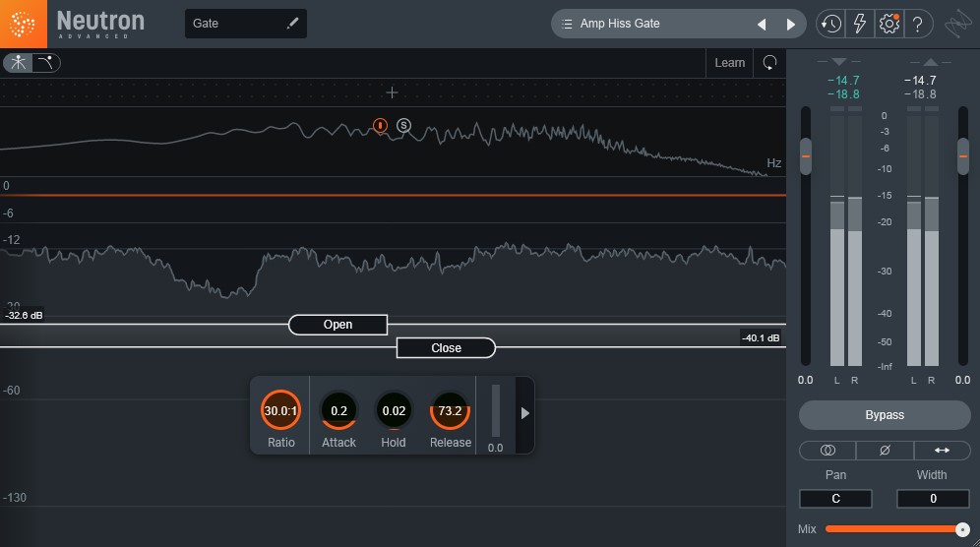The image size is (980, 547).
Task: Adjust the Attack knob showing 0.2
Action: (x=338, y=410)
